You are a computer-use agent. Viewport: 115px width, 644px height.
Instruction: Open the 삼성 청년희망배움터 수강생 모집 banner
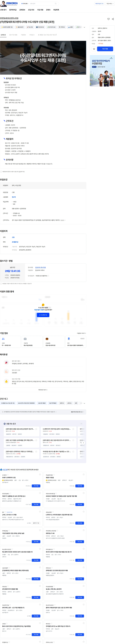[102, 71]
